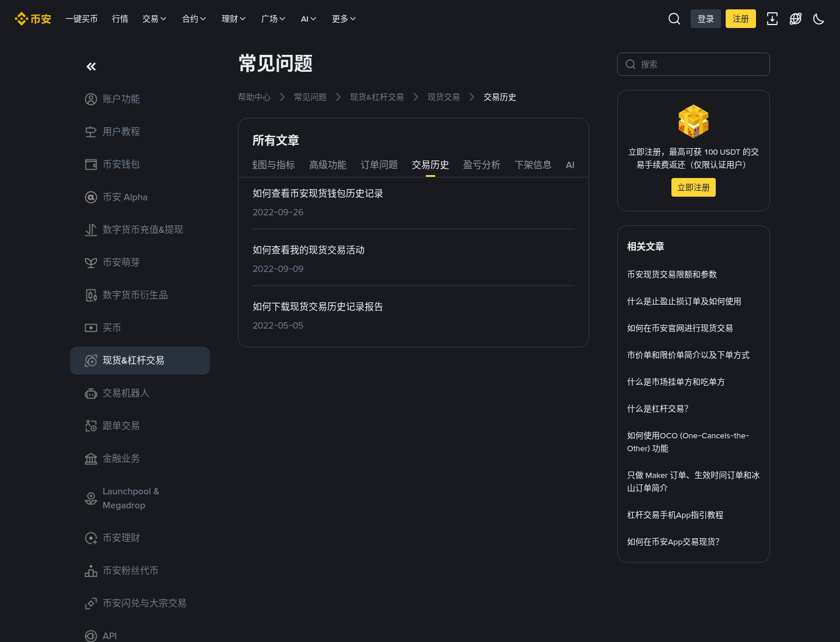Click the 交易机器人 robot icon
This screenshot has height=642, width=840.
[91, 393]
